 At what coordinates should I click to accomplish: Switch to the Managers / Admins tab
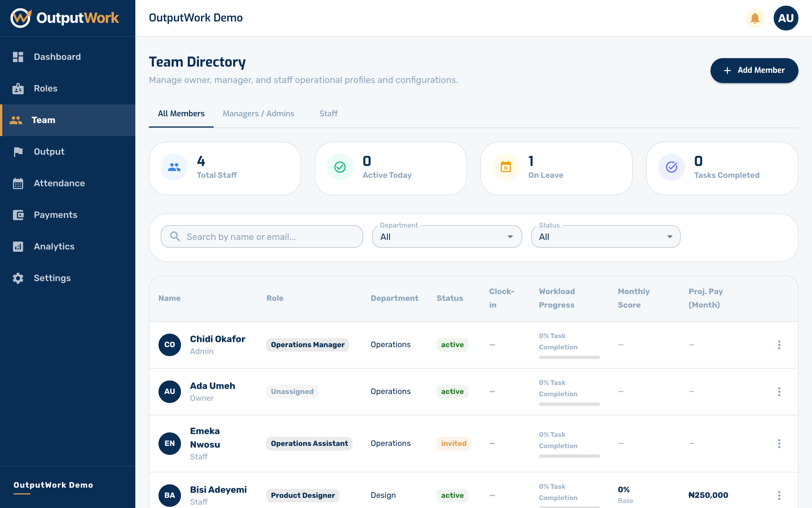point(258,113)
